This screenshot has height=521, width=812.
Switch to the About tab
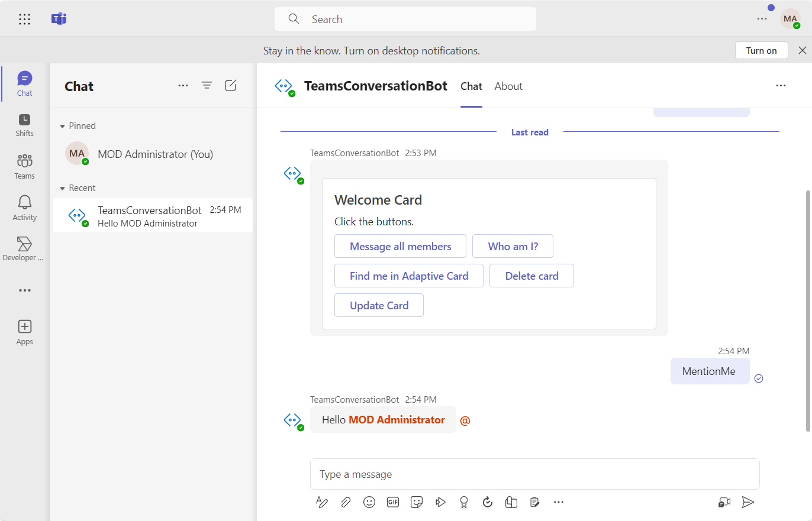(508, 86)
